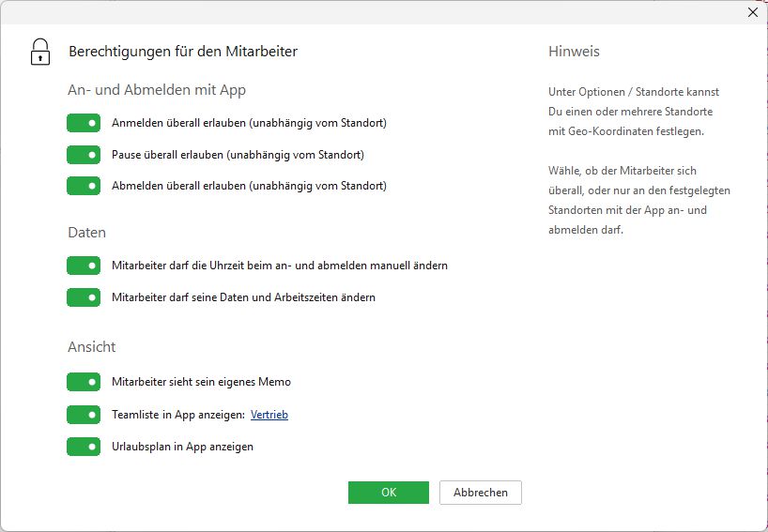The width and height of the screenshot is (768, 532).
Task: Toggle manual Uhrzeit ändern permission switch
Action: click(x=84, y=266)
